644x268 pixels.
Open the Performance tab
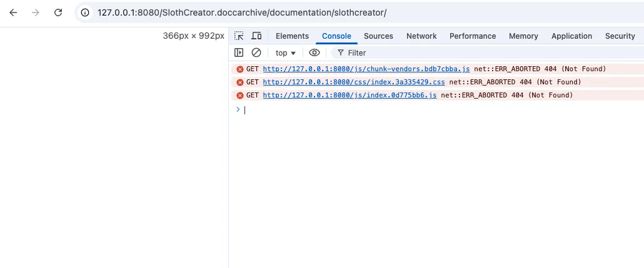coord(472,36)
